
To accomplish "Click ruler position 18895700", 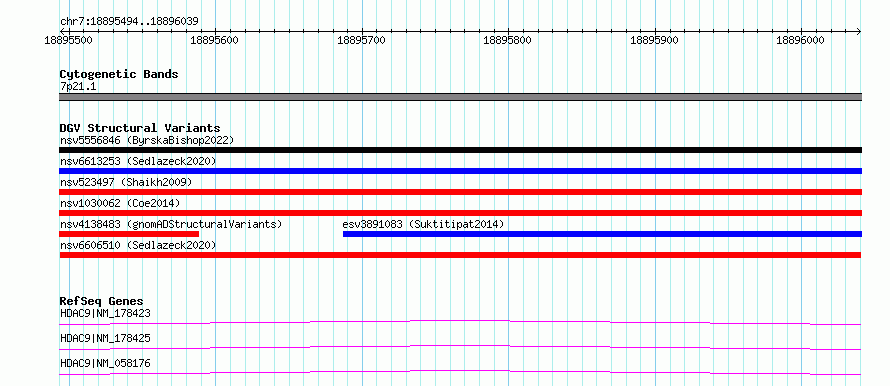I will click(362, 40).
